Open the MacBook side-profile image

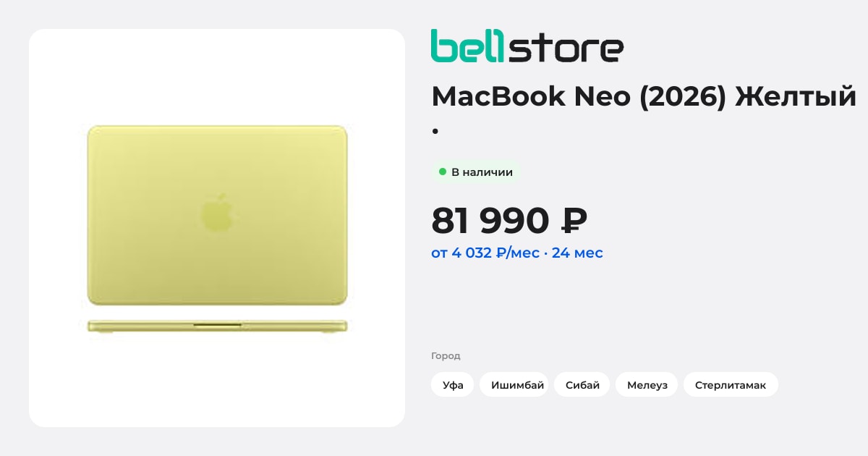coord(217,326)
